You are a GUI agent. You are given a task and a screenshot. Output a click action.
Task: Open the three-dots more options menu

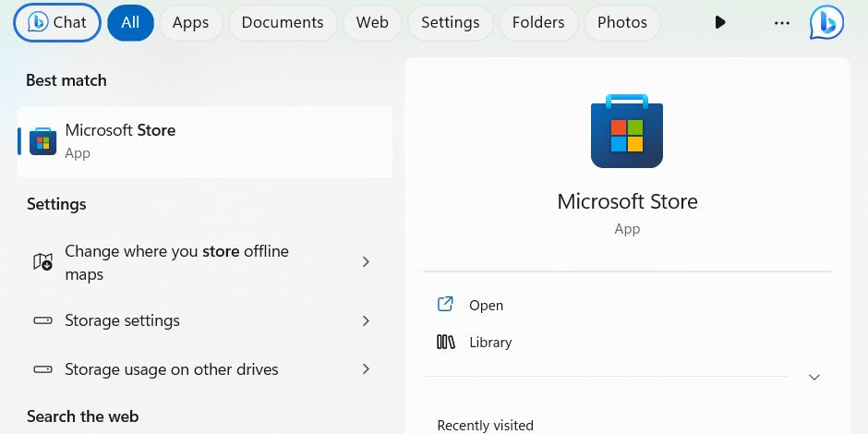point(782,22)
